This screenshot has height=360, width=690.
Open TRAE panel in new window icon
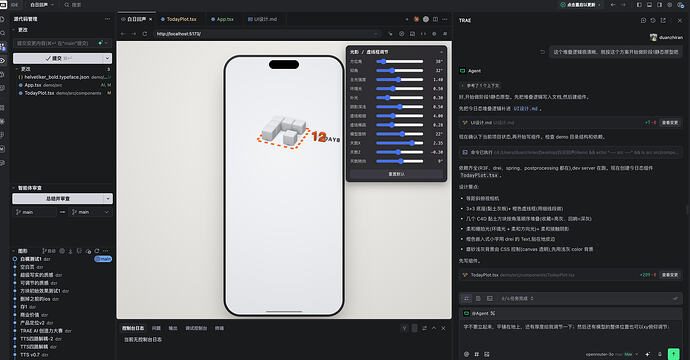(x=663, y=21)
